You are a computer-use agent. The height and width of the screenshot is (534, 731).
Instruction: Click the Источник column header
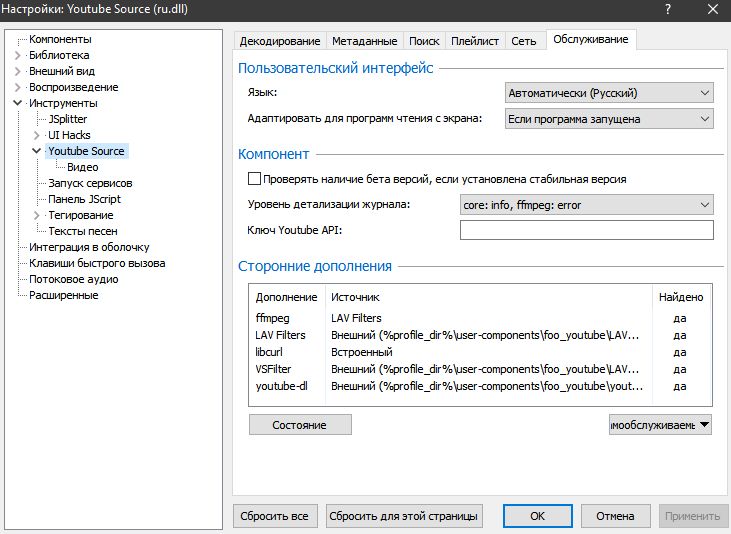489,297
